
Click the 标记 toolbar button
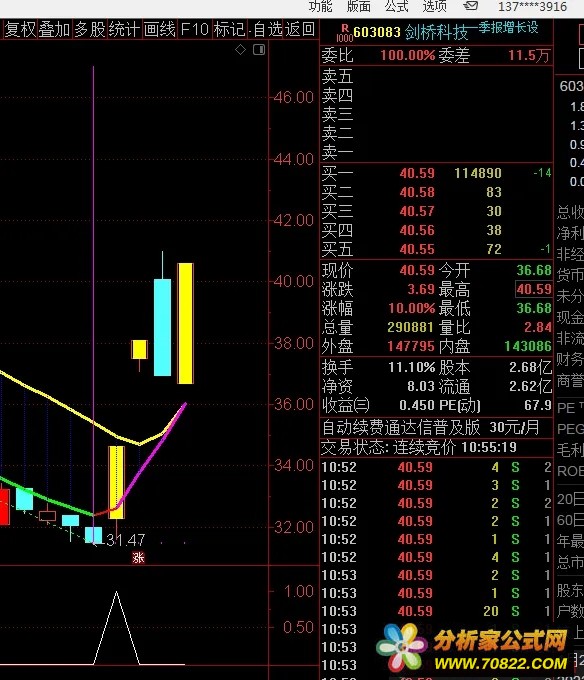pyautogui.click(x=229, y=29)
